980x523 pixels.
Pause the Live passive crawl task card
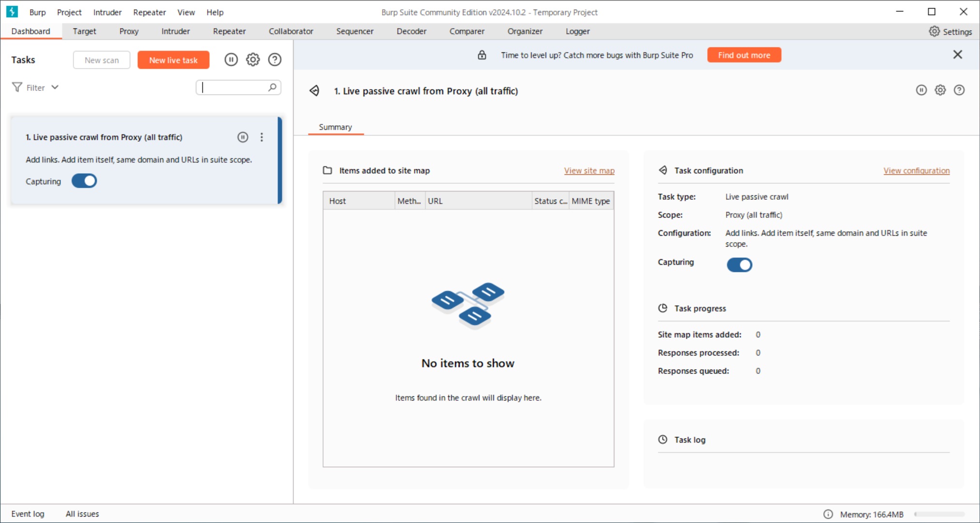point(242,137)
